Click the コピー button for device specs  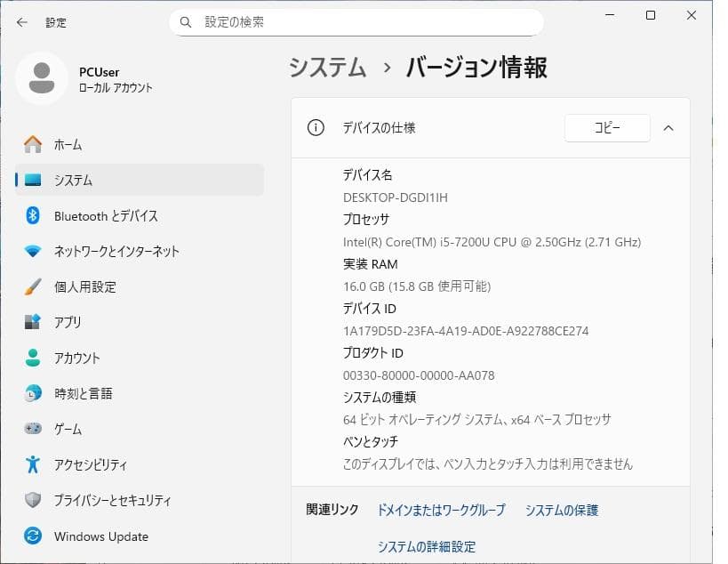pos(607,128)
